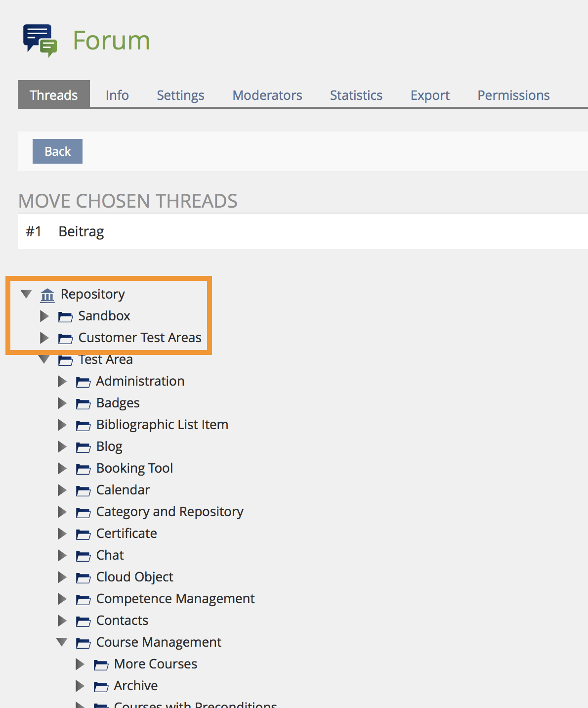The width and height of the screenshot is (588, 708).
Task: Click the Chat folder icon
Action: [83, 556]
